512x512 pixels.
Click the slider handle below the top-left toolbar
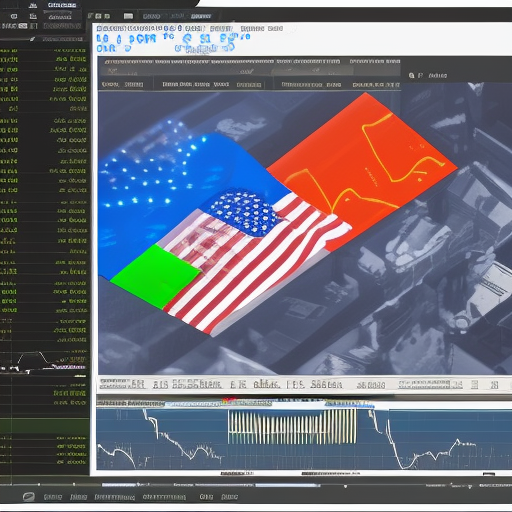point(32,39)
